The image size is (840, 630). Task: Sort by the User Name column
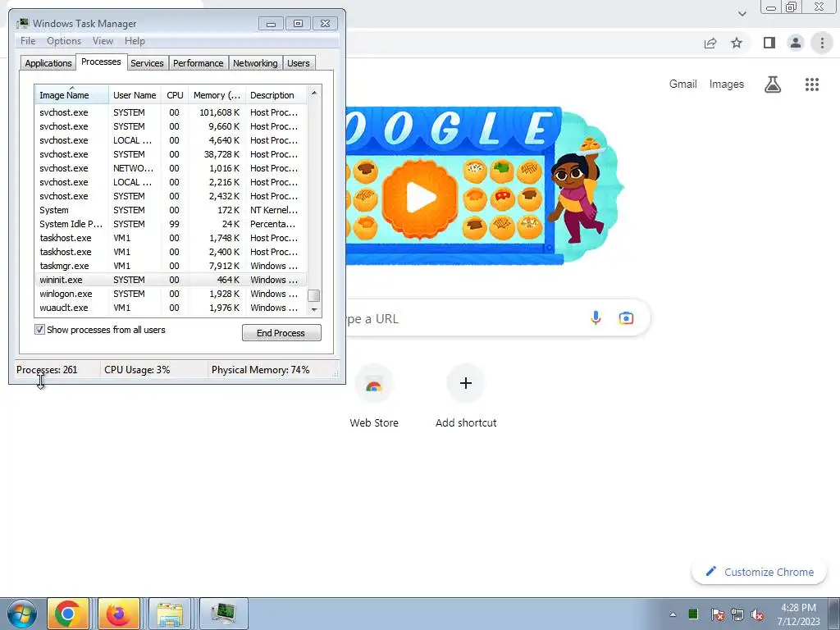click(x=135, y=95)
